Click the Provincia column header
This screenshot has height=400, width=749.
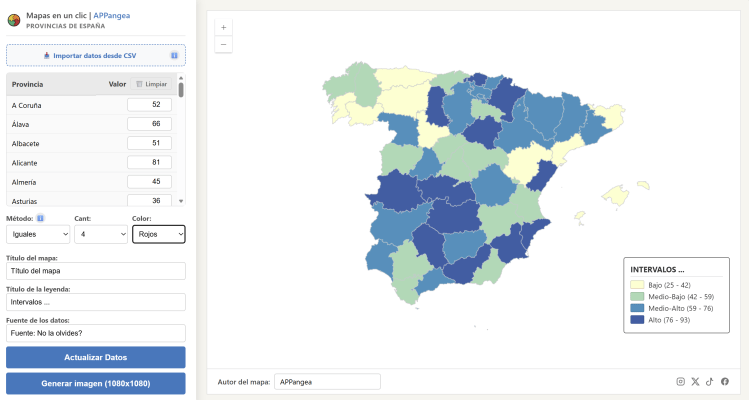(x=27, y=84)
